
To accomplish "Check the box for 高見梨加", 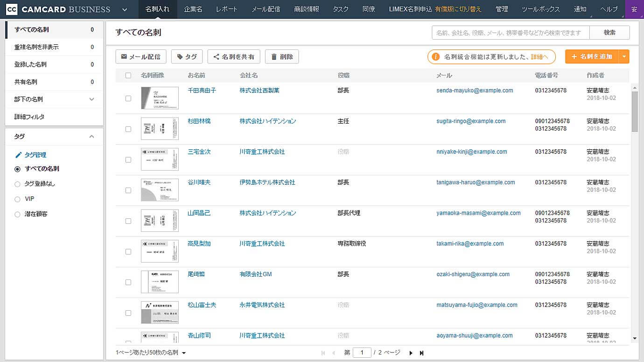I will click(x=128, y=252).
